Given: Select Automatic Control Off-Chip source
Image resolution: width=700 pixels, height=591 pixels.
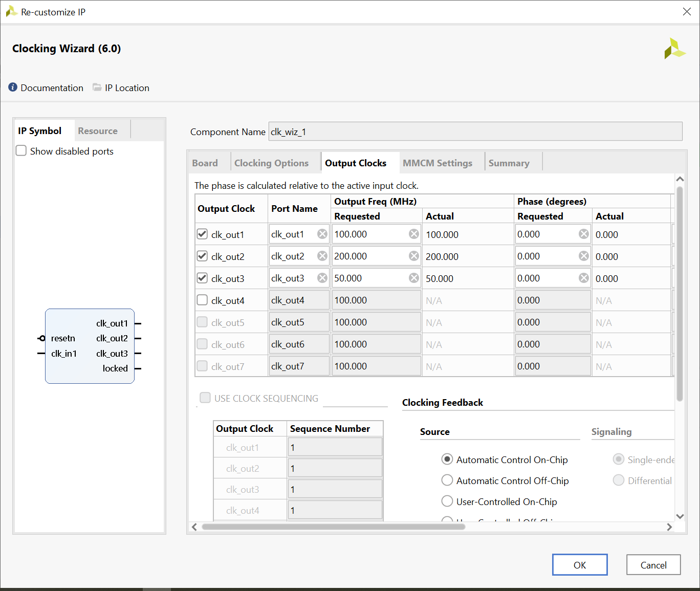Looking at the screenshot, I should [447, 480].
